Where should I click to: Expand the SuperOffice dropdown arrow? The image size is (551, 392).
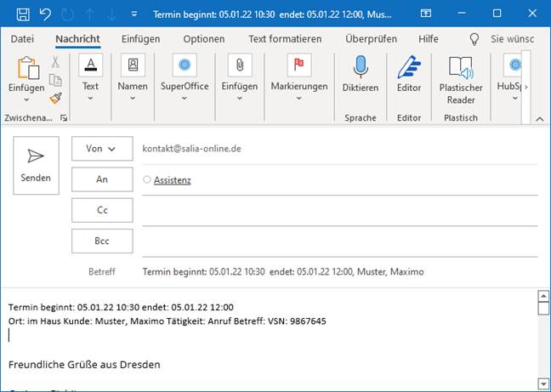pyautogui.click(x=185, y=99)
